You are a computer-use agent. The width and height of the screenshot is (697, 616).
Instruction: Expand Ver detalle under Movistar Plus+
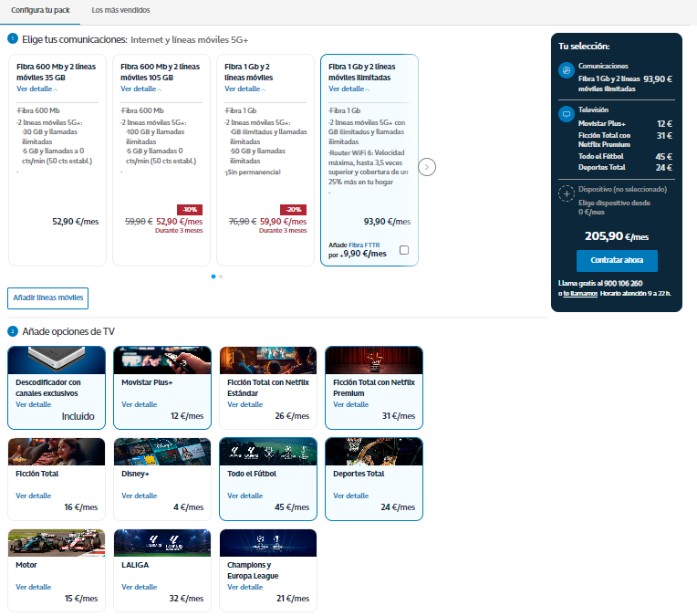click(x=140, y=404)
